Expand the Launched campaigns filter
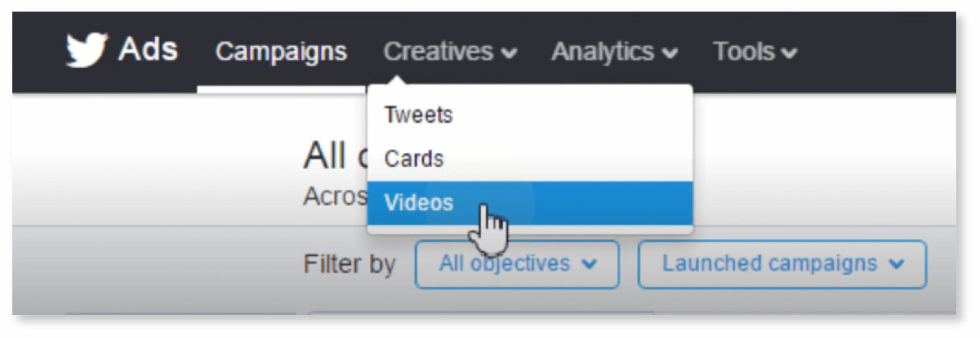 tap(782, 264)
